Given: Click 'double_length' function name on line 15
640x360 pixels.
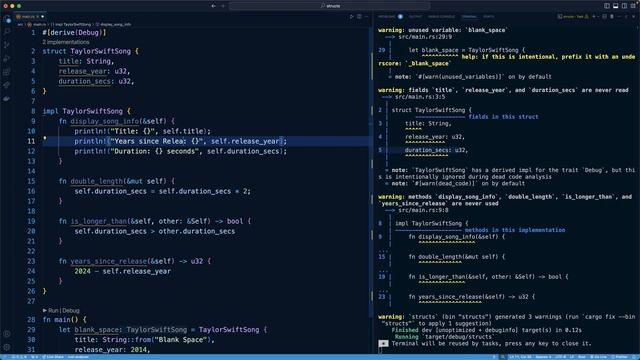Looking at the screenshot, I should pos(96,181).
